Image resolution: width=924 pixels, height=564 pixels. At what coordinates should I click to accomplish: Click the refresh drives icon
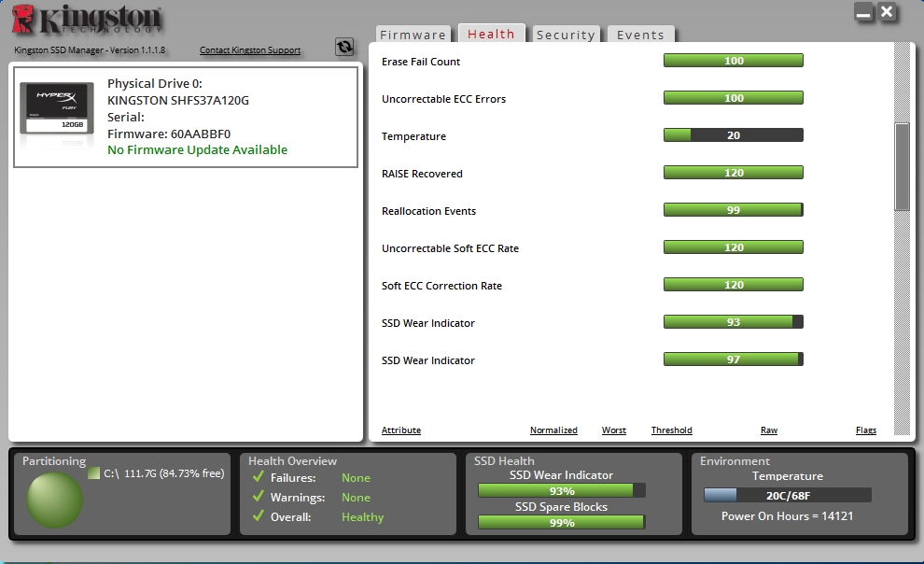(344, 47)
